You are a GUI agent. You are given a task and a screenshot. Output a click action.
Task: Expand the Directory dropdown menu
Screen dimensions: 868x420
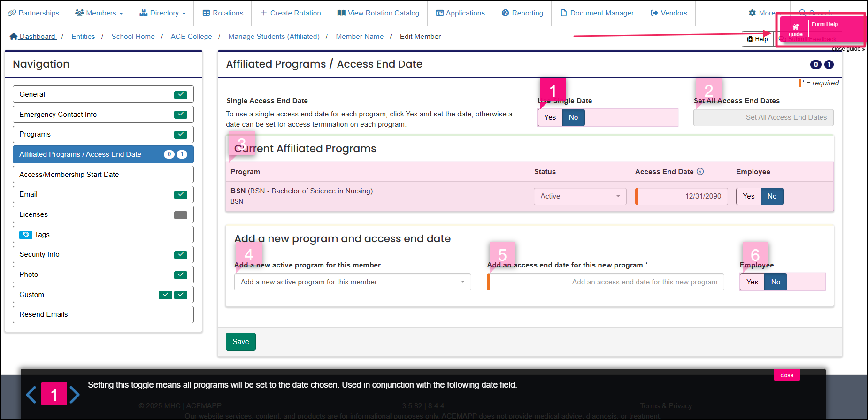coord(162,13)
